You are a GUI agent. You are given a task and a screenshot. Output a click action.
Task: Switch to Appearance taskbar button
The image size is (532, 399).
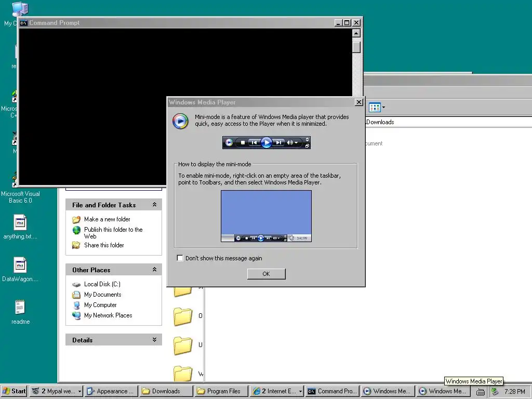[x=111, y=391]
